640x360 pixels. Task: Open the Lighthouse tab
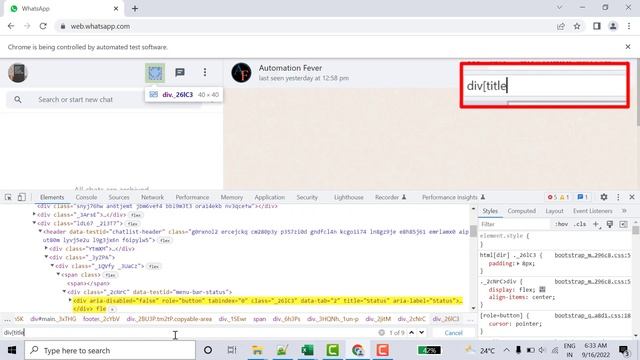coord(349,197)
